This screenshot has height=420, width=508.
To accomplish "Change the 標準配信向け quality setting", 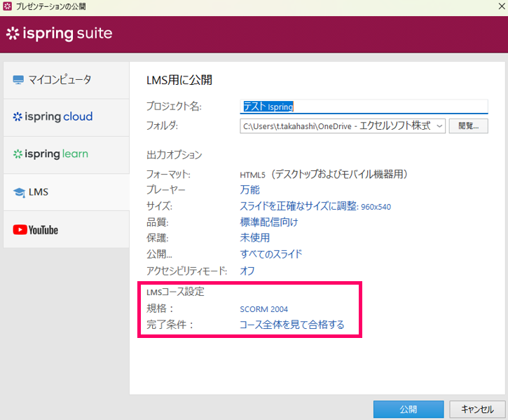I will [268, 222].
